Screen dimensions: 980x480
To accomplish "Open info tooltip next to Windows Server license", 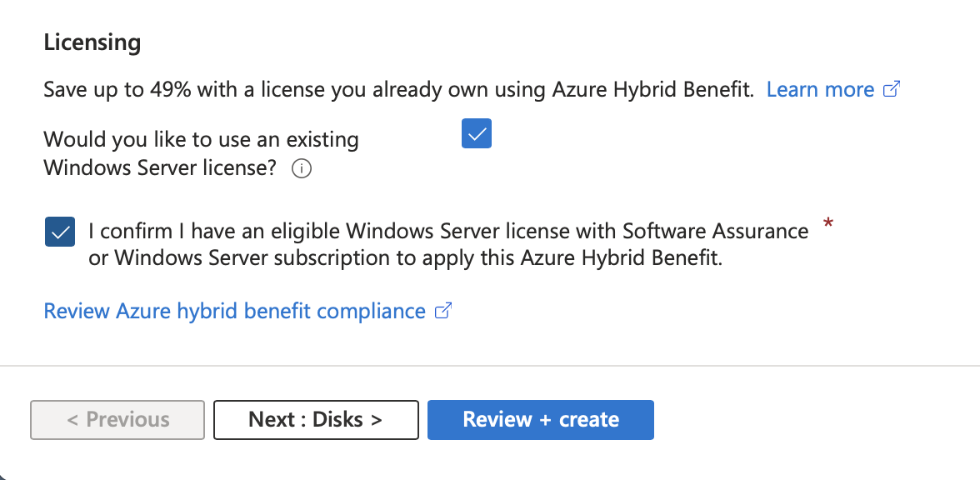I will click(302, 168).
